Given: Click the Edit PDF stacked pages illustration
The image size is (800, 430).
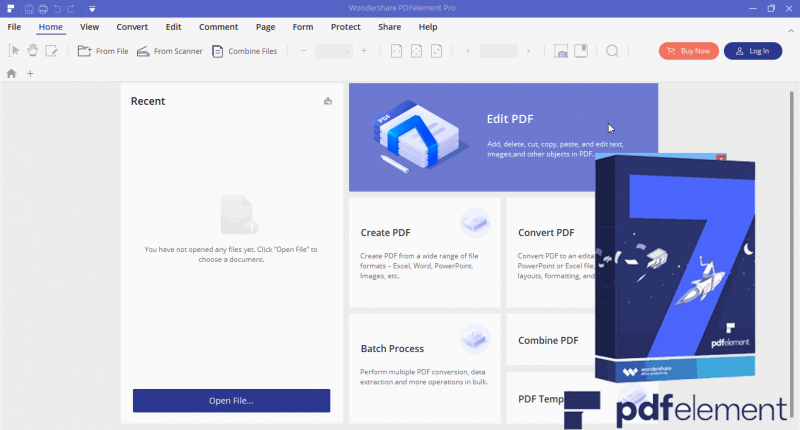Looking at the screenshot, I should [x=419, y=137].
